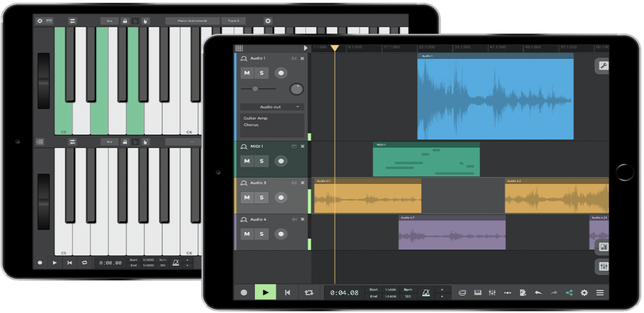Open the Piano (Instrument) selector
644x313 pixels.
coord(192,21)
